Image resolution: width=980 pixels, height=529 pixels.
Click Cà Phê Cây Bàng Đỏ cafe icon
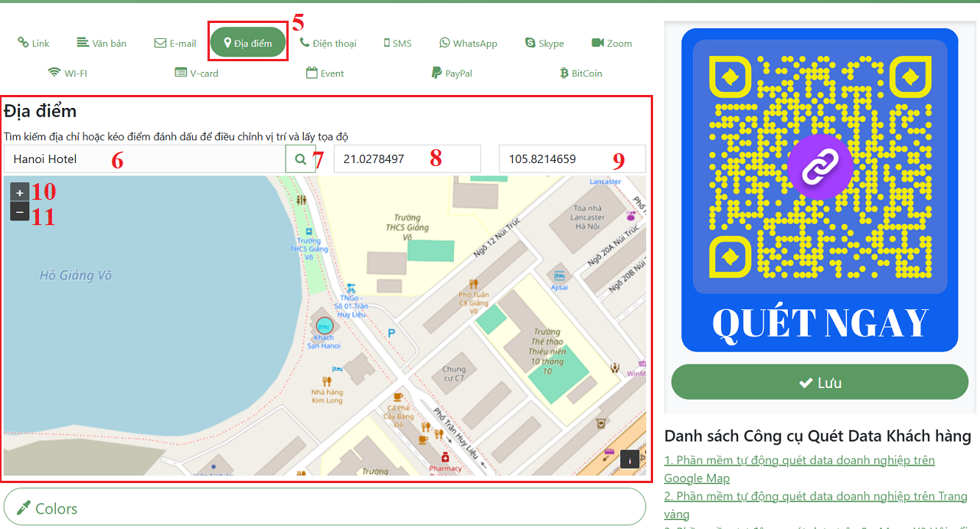(397, 397)
